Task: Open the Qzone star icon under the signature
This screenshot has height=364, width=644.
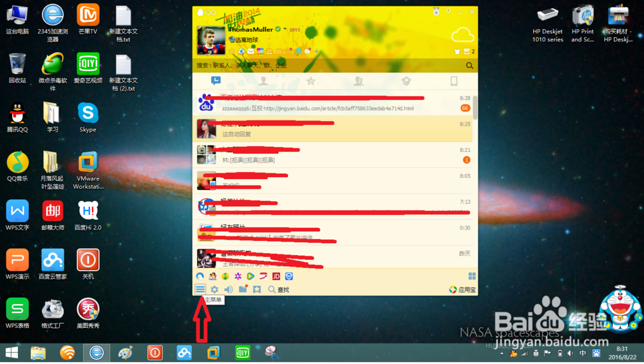Action: (x=232, y=52)
